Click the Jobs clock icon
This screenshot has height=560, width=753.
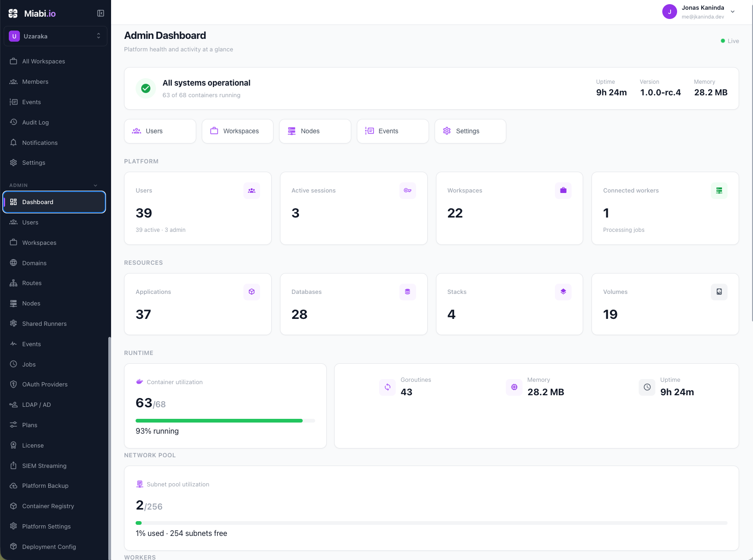coord(13,364)
